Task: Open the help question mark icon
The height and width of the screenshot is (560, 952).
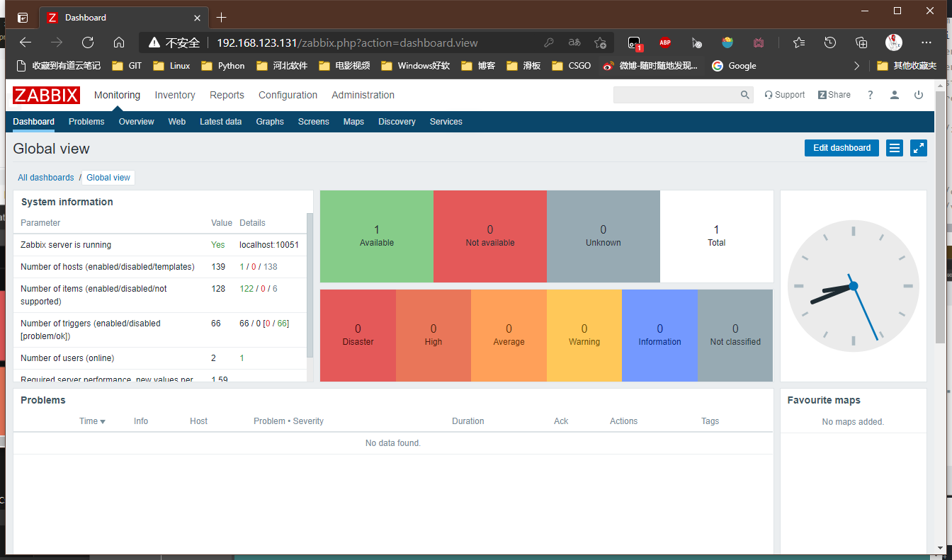Action: tap(870, 95)
